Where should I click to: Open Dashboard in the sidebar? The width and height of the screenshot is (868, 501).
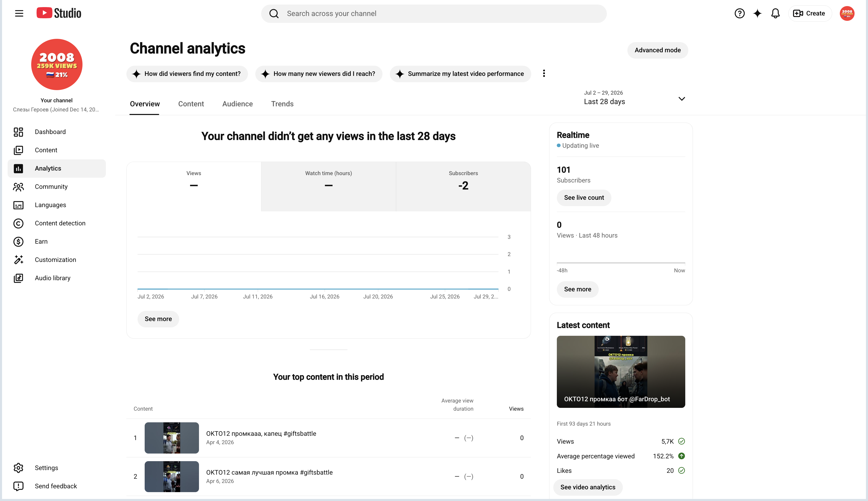tap(57, 132)
